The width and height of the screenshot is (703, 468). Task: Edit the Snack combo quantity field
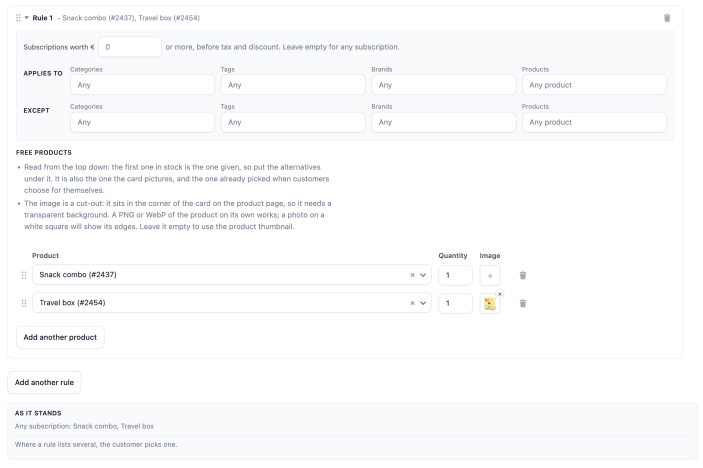click(455, 275)
